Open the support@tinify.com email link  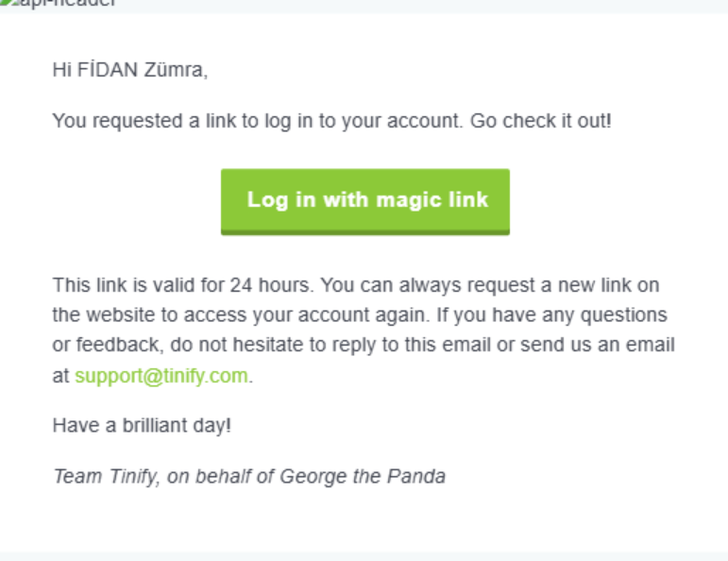(161, 375)
